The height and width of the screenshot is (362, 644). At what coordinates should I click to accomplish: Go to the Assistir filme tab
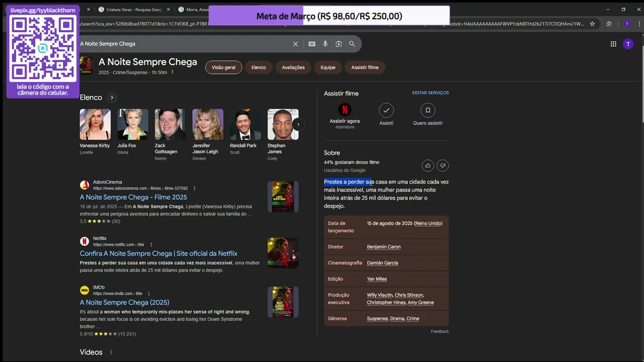point(365,67)
